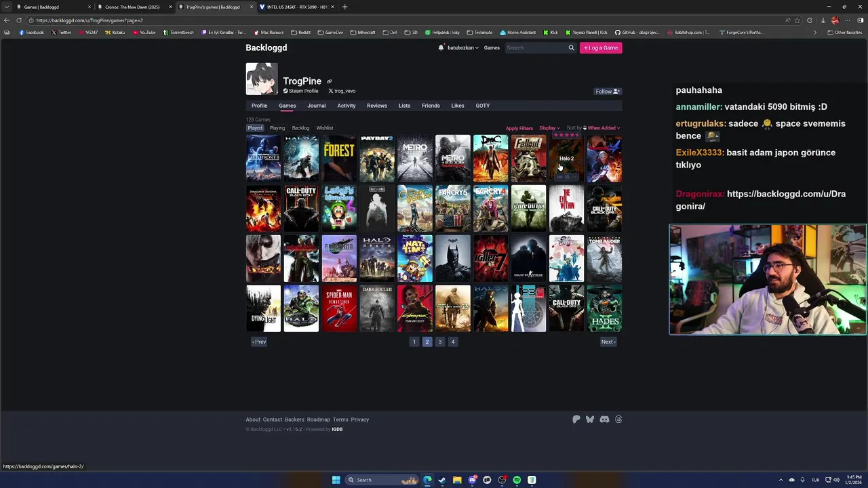
Task: Toggle the Backlog filter
Action: click(300, 128)
